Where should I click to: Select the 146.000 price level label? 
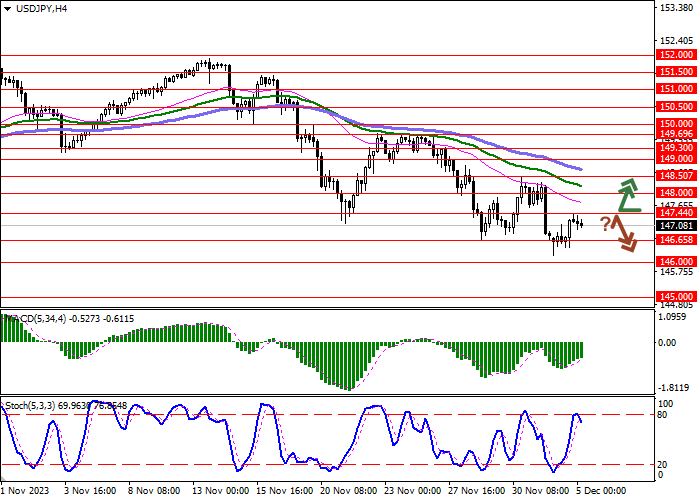click(676, 262)
